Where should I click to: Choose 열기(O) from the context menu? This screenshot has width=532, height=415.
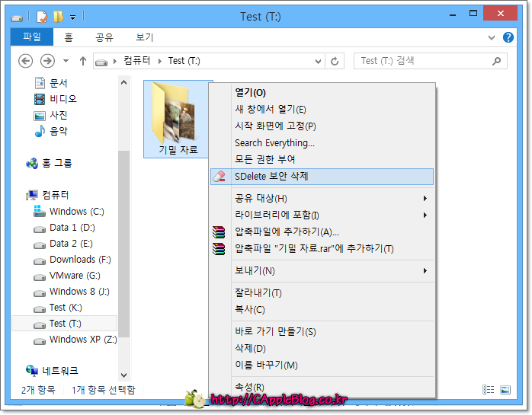coord(322,93)
